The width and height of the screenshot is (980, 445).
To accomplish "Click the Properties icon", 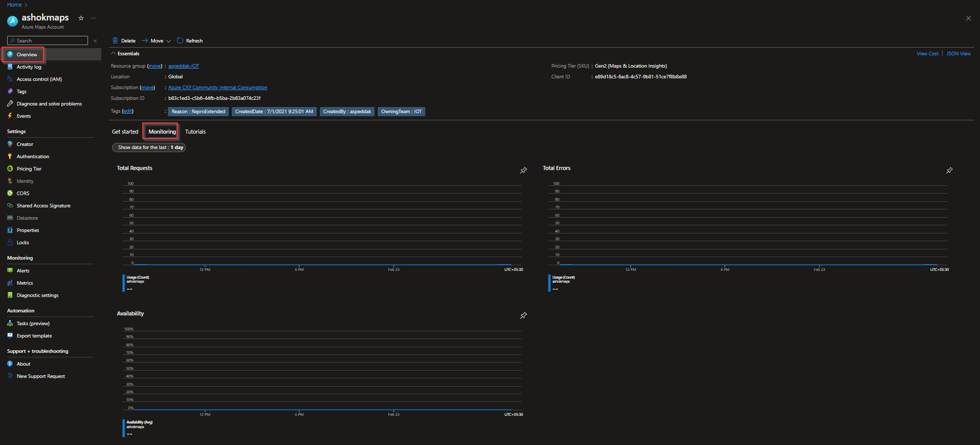I will 10,230.
